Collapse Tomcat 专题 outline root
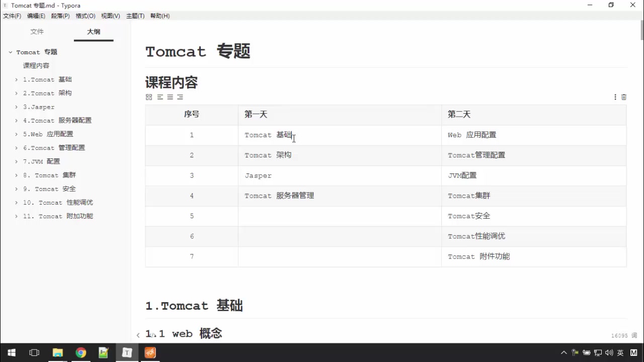Screen dimensions: 644x362 click(10, 52)
